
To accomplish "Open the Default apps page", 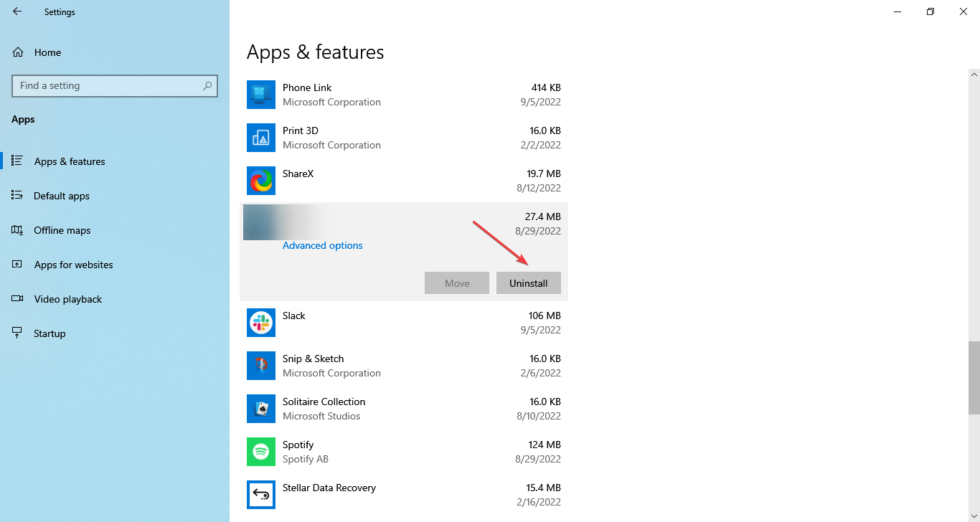I will coord(115,196).
